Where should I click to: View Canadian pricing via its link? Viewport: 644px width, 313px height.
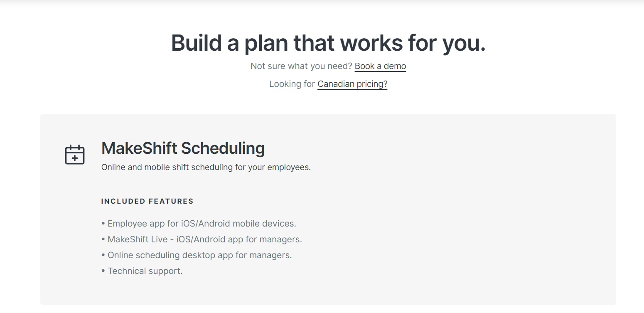click(352, 84)
